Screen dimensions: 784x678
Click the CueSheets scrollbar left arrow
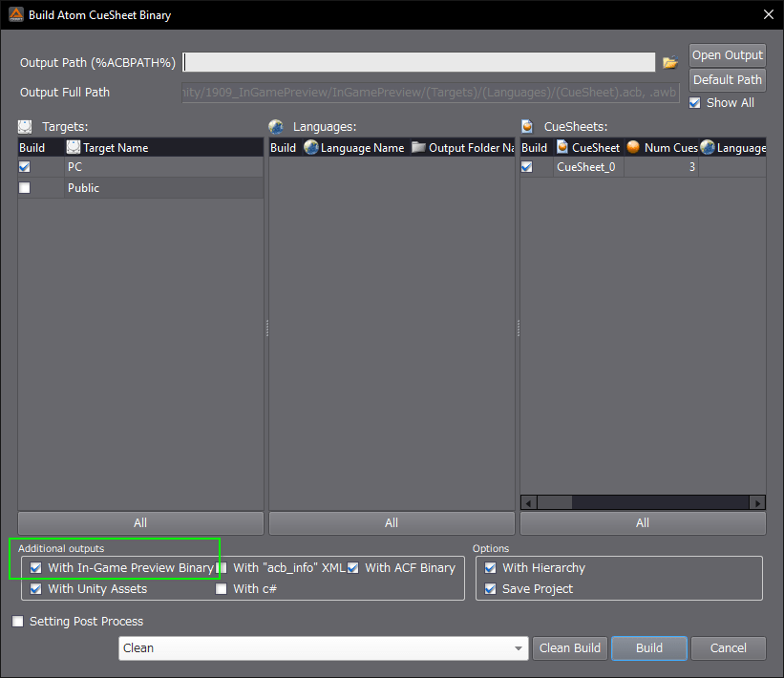529,502
